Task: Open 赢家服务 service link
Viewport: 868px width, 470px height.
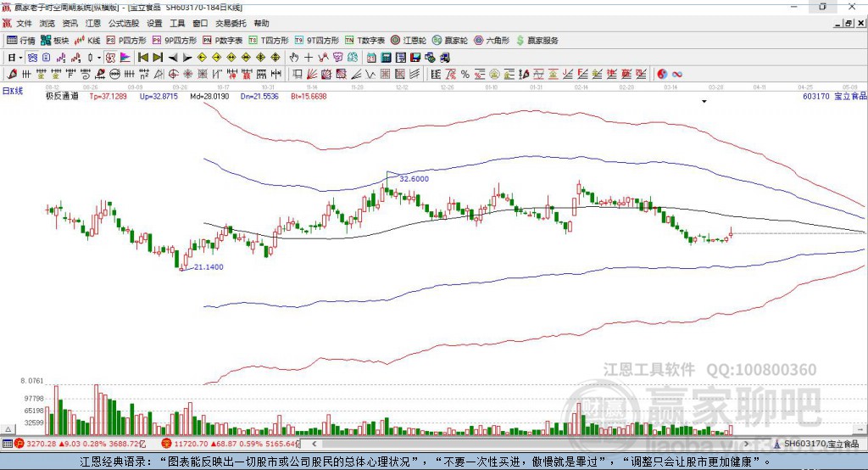Action: (x=537, y=41)
